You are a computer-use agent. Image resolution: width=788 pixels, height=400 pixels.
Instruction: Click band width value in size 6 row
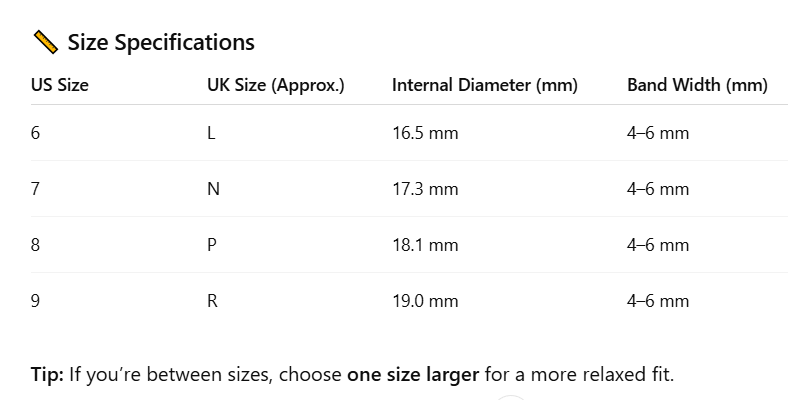click(x=658, y=133)
